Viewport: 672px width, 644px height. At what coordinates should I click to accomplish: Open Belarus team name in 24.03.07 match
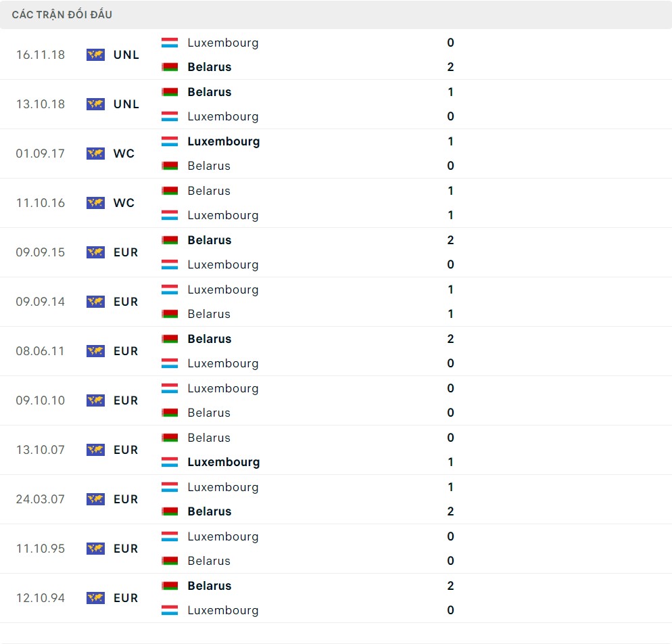click(210, 511)
